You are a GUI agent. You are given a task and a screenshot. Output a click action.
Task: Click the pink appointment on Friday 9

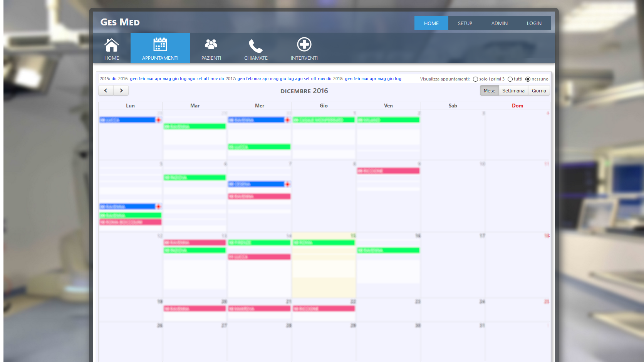[x=388, y=171]
